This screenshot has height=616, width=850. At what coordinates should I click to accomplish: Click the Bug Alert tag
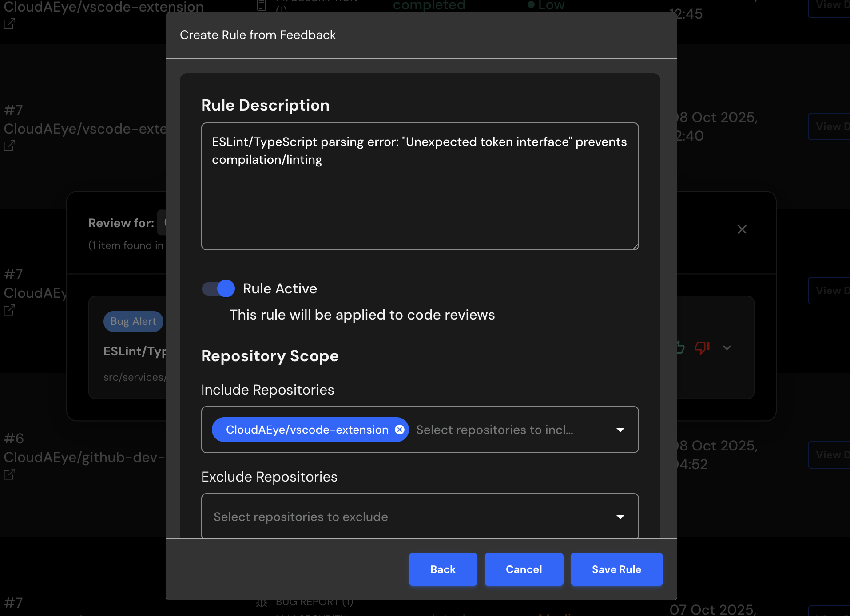pyautogui.click(x=133, y=321)
